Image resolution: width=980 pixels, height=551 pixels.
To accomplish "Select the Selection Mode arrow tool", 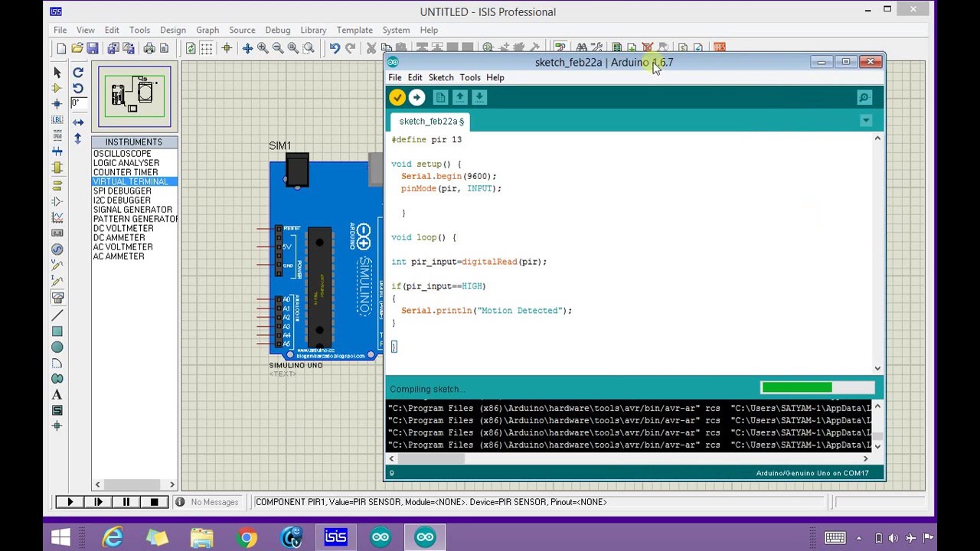I will click(57, 72).
